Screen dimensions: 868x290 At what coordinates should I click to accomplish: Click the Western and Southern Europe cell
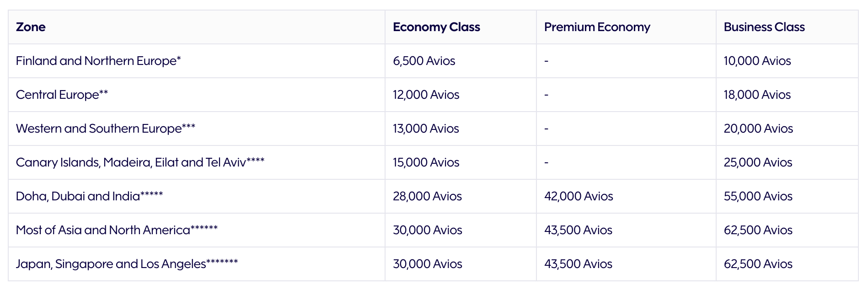[x=105, y=129]
